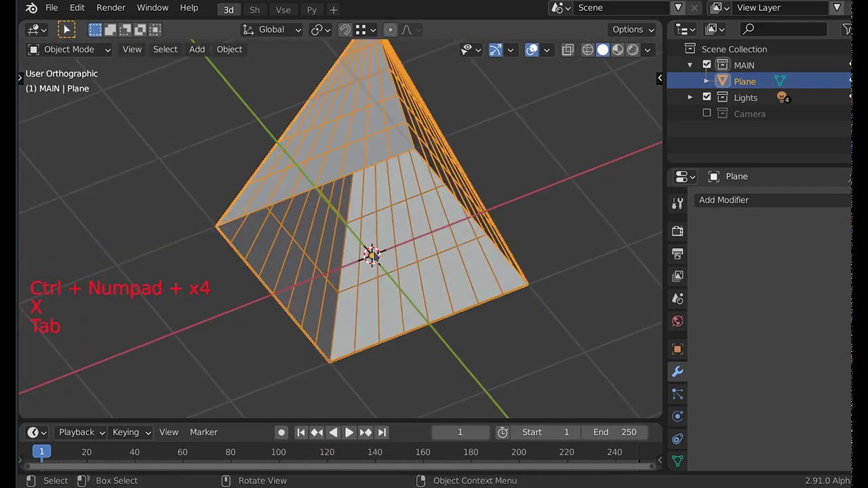Expand the Lights collection

[x=690, y=98]
